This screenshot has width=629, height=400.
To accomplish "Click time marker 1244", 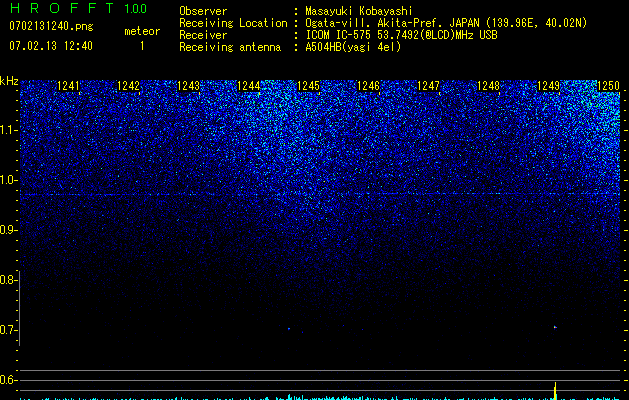I will point(249,86).
